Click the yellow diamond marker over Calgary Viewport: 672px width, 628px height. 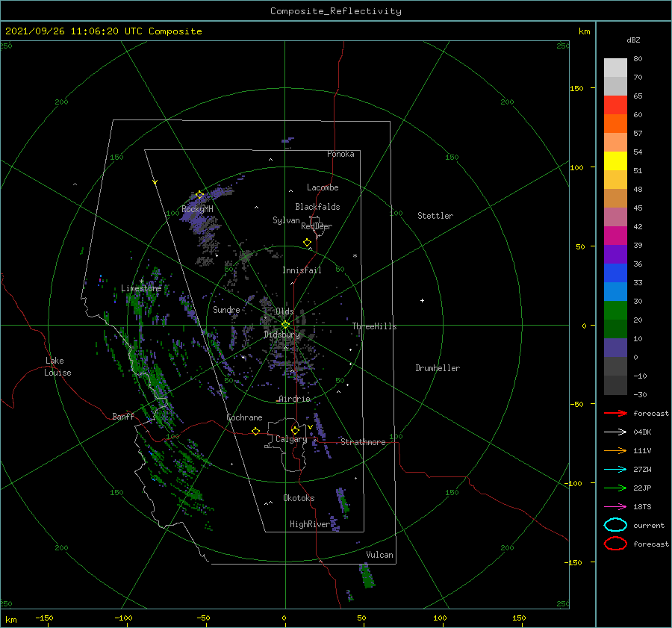295,430
